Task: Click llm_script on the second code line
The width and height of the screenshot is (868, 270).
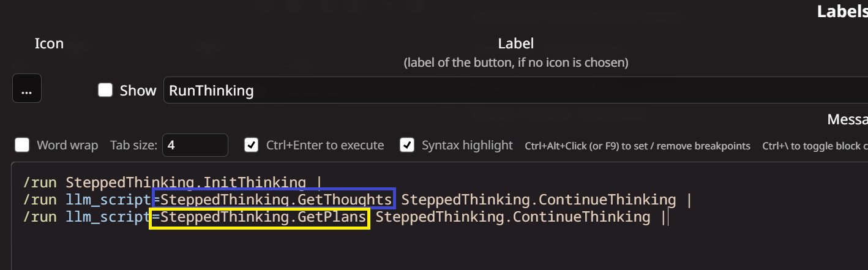Action: click(109, 200)
